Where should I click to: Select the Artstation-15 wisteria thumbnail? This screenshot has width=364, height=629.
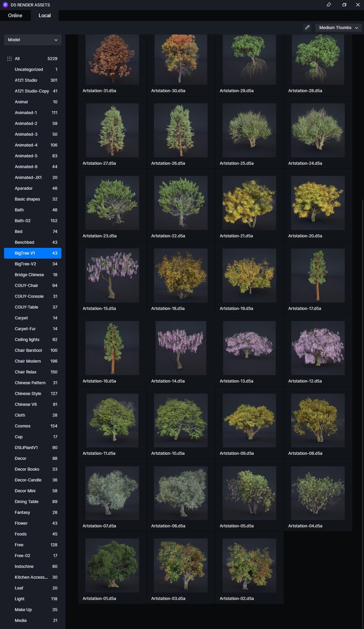tap(112, 276)
